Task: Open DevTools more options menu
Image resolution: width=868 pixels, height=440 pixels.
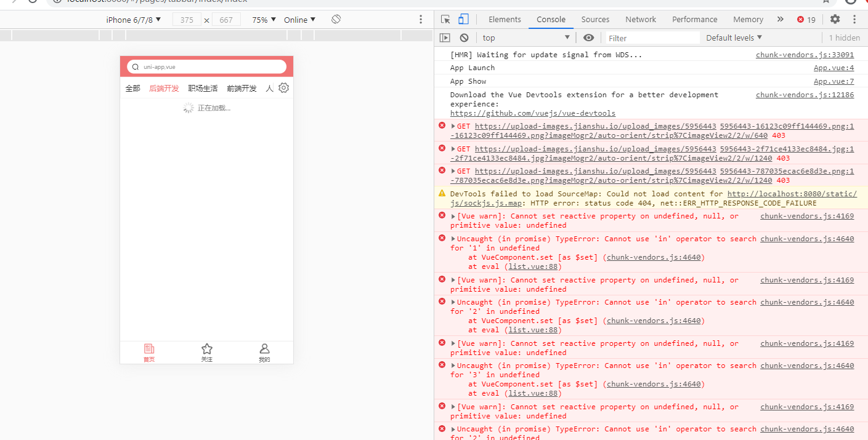Action: coord(854,19)
